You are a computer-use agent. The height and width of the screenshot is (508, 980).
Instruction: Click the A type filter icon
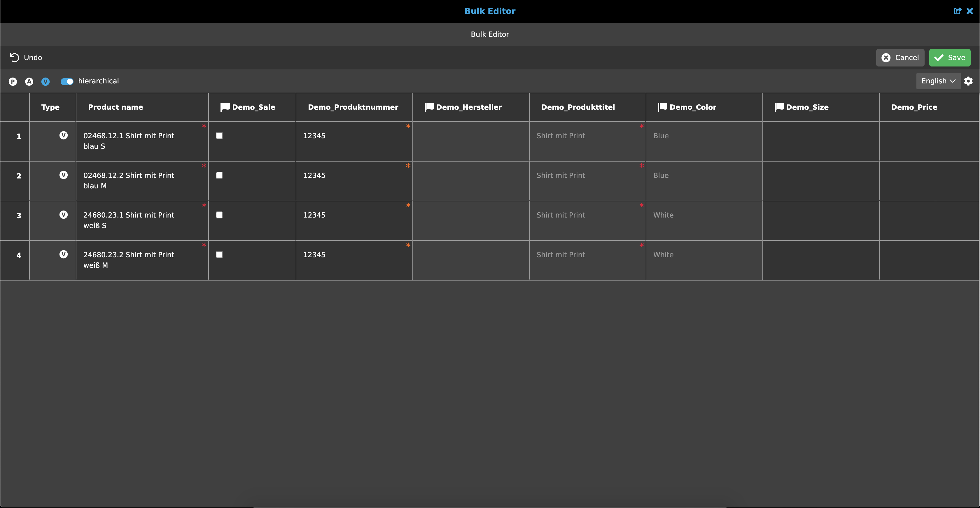pyautogui.click(x=29, y=81)
